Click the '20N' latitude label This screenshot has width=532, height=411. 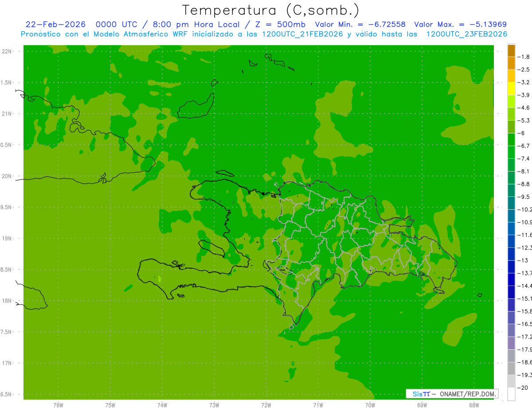tap(7, 176)
